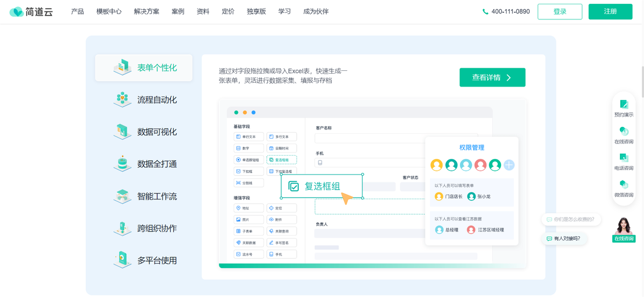Click the 数据全打通 feature icon
This screenshot has width=644, height=297.
[x=122, y=164]
